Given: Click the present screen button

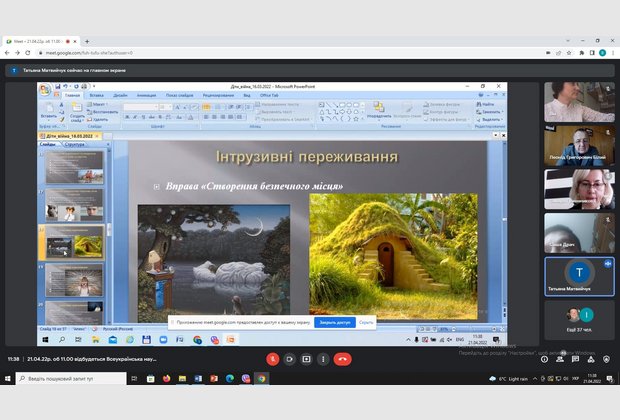Looking at the screenshot, I should (306, 359).
